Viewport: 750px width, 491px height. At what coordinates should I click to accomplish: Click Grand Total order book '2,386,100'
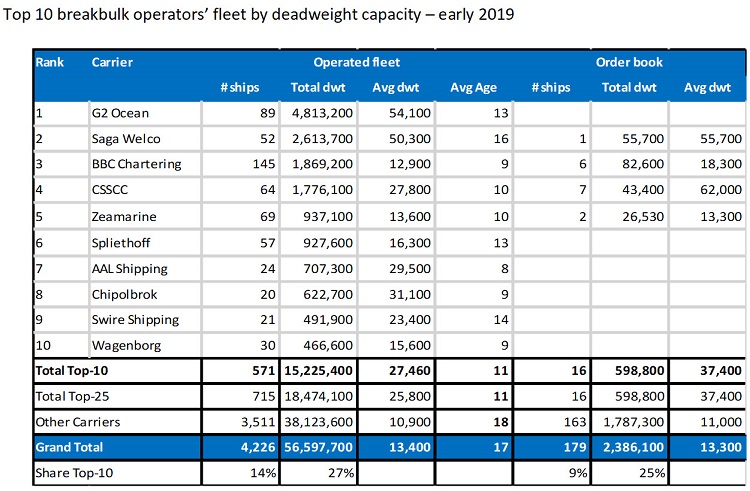pyautogui.click(x=633, y=447)
